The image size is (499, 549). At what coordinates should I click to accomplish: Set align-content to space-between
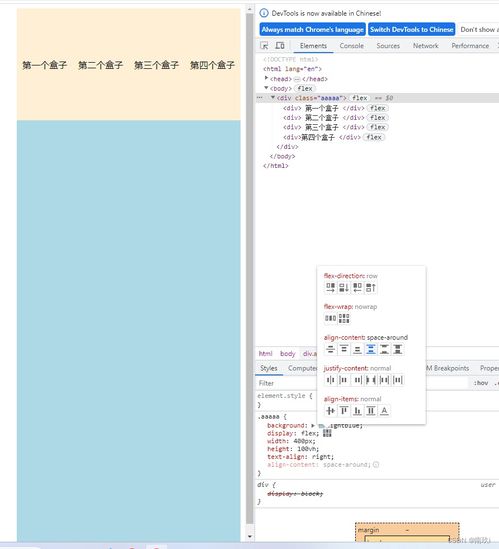coord(384,349)
